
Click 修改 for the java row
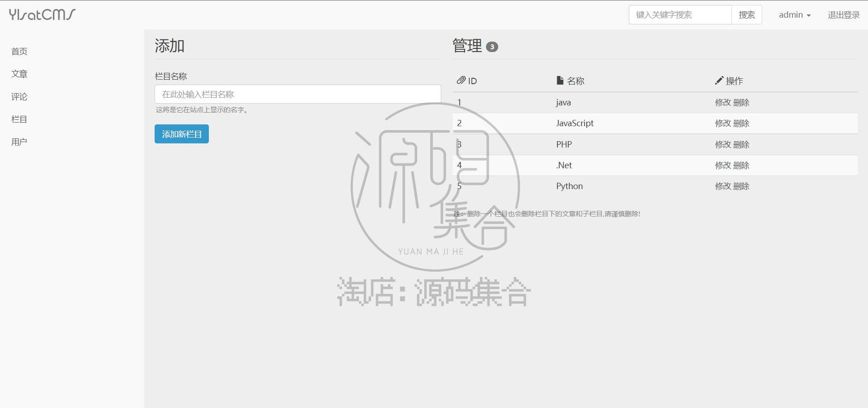click(723, 103)
